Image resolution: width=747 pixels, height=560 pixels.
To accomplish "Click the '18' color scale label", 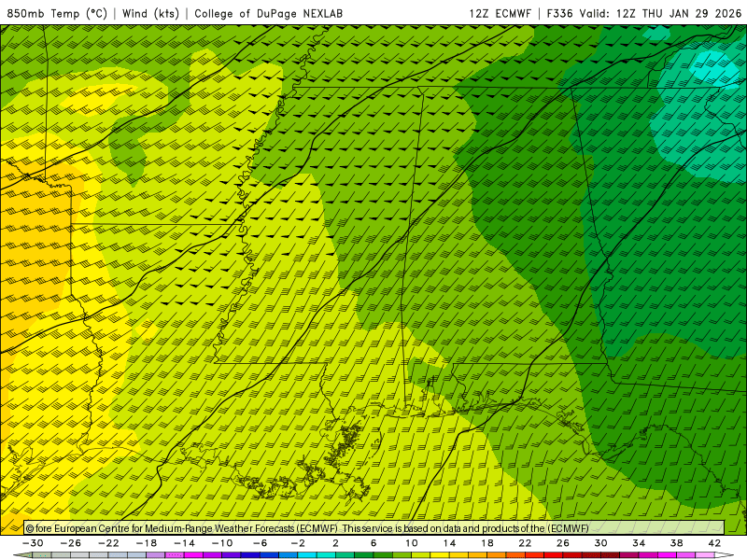I will (x=486, y=543).
